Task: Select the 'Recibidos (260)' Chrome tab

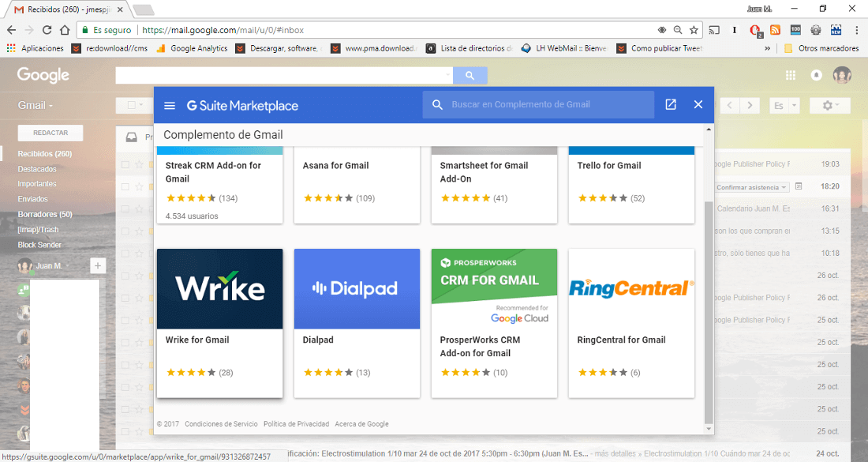Action: [x=69, y=9]
